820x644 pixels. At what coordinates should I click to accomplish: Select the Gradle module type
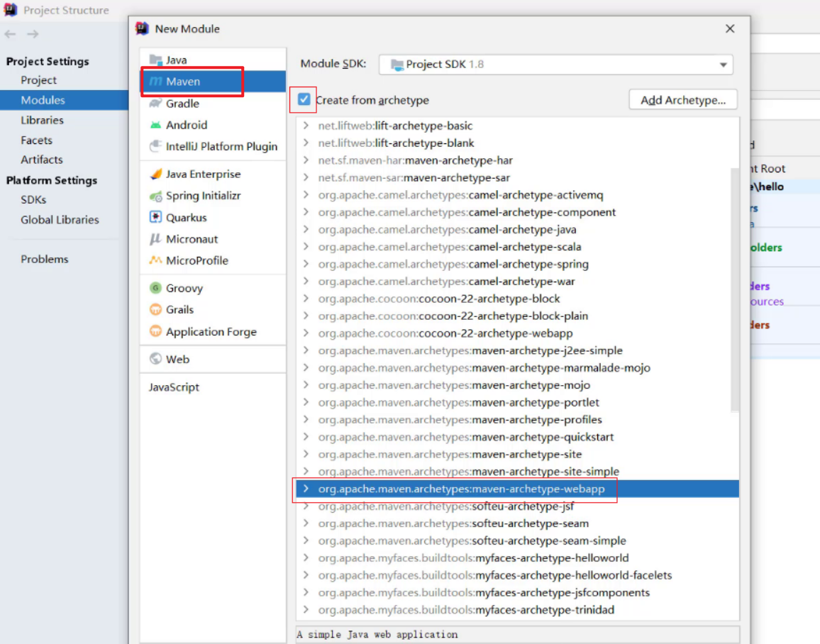(213, 104)
